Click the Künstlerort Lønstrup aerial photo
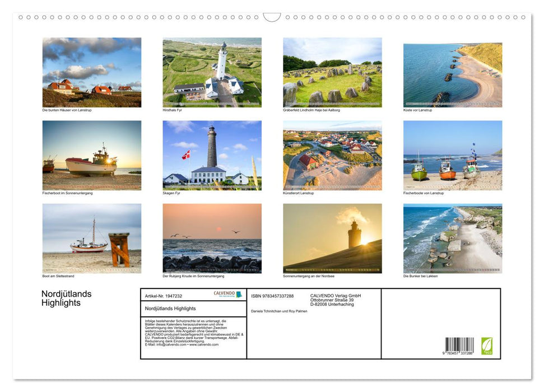544x392 pixels. coord(332,156)
